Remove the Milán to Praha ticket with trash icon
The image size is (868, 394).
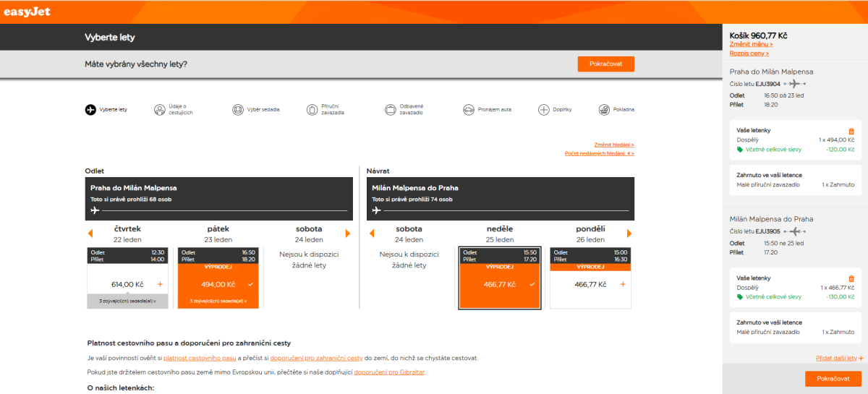pos(851,278)
